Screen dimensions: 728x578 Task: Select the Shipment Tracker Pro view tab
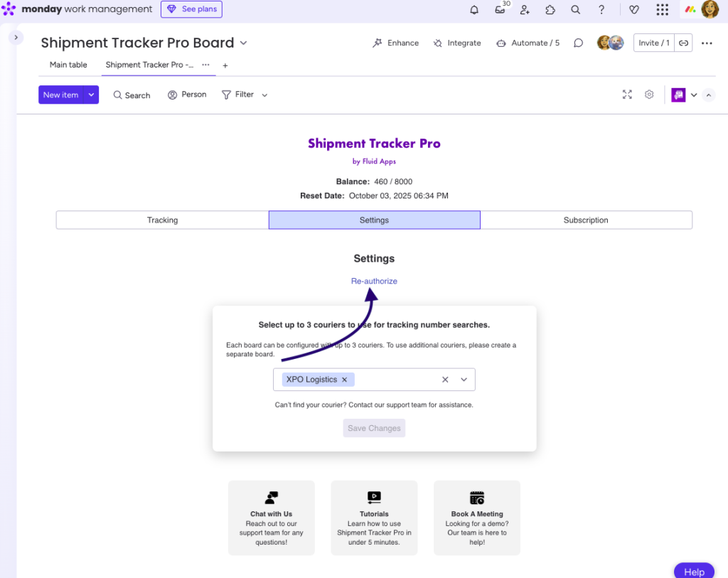click(x=149, y=65)
